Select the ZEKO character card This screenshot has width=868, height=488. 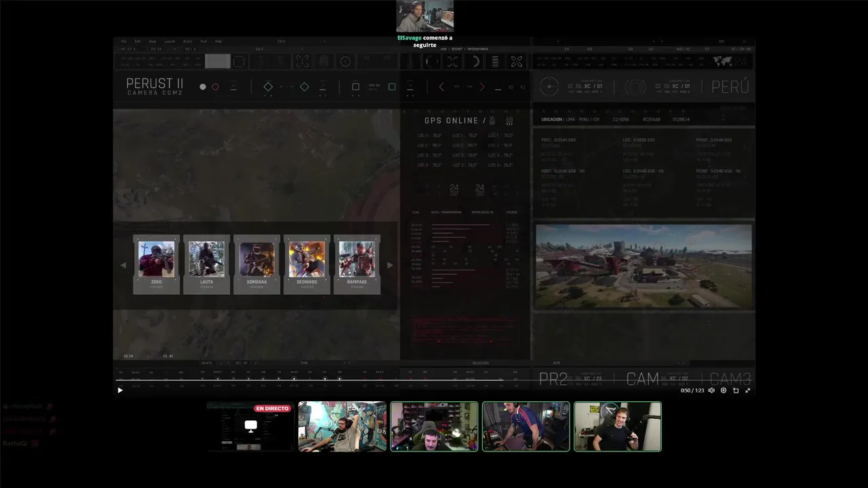pyautogui.click(x=157, y=264)
